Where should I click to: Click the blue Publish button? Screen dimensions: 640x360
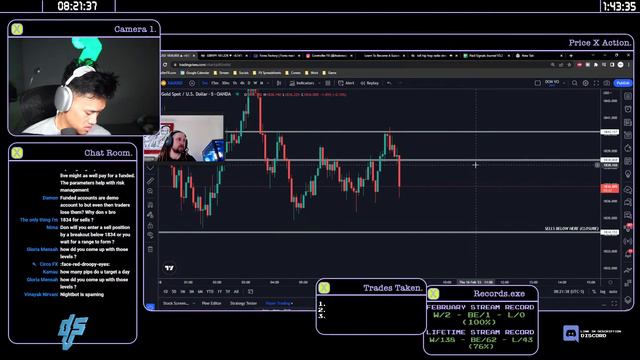(x=623, y=83)
